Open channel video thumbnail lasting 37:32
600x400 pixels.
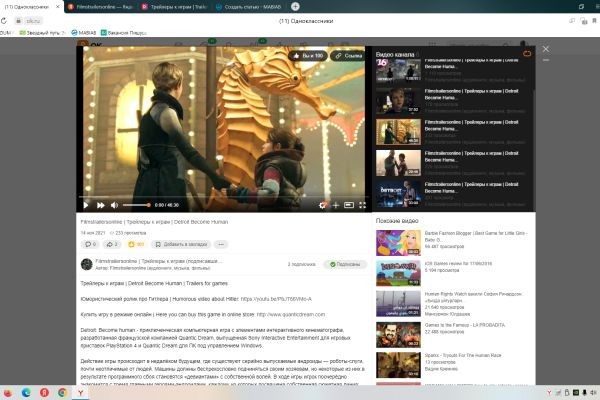tap(398, 101)
